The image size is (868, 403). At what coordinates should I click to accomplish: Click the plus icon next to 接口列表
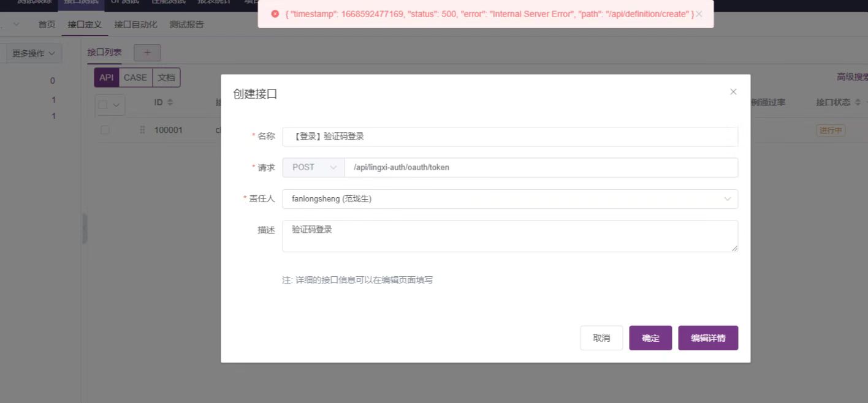click(147, 53)
